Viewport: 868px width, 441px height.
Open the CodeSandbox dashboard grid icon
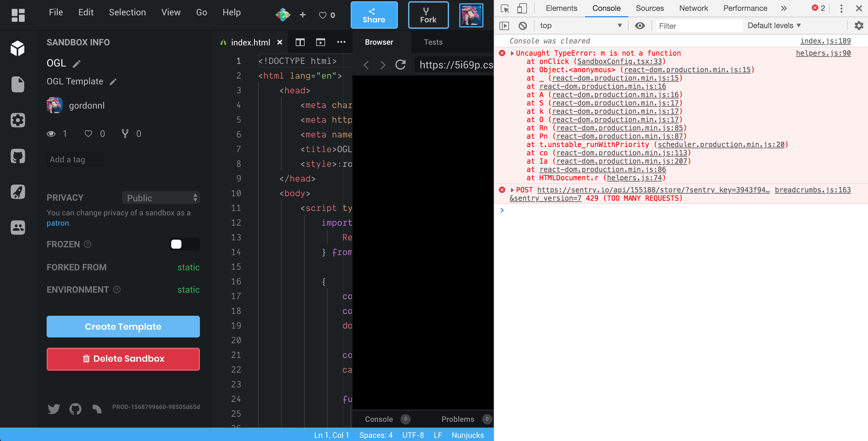18,15
